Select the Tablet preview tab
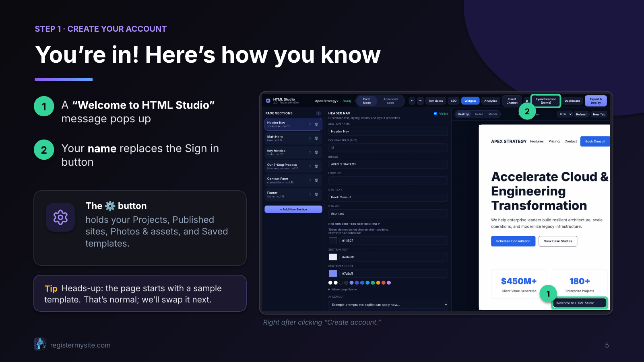 pos(479,114)
